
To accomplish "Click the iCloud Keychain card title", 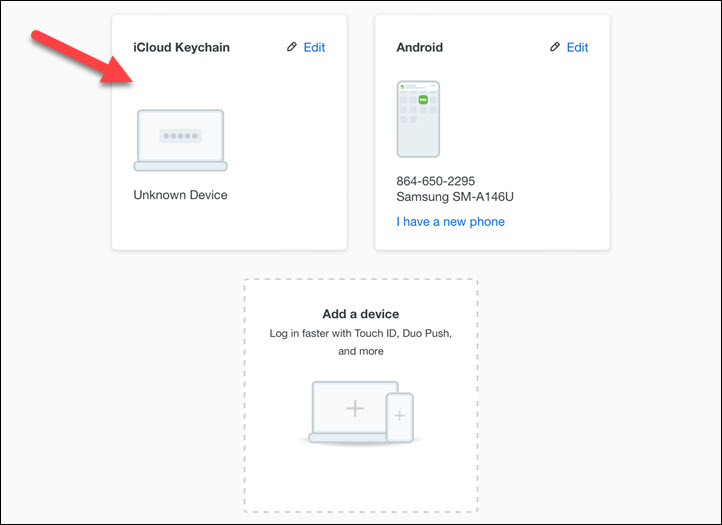I will 181,47.
